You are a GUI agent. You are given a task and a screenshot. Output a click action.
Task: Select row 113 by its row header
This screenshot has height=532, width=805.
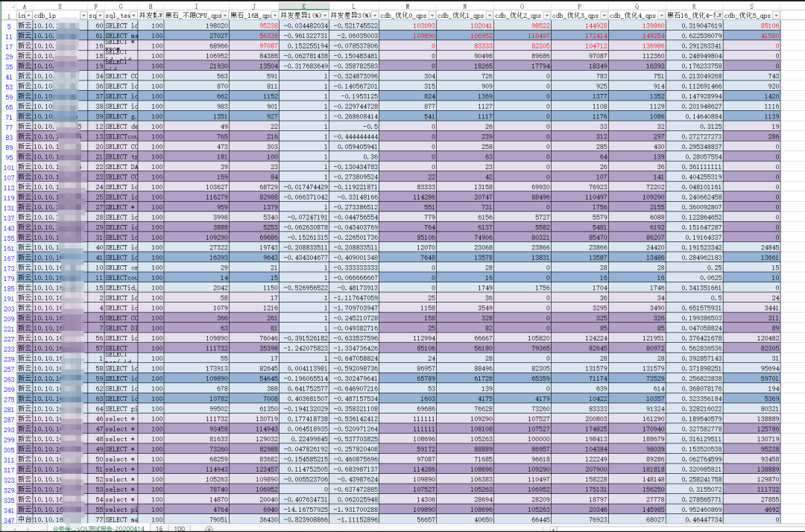(x=9, y=187)
